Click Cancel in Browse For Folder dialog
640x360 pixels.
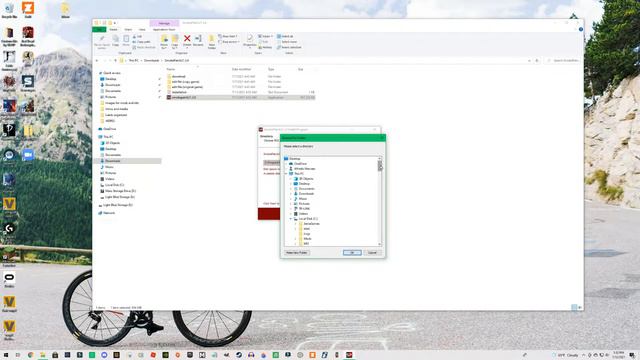point(372,253)
